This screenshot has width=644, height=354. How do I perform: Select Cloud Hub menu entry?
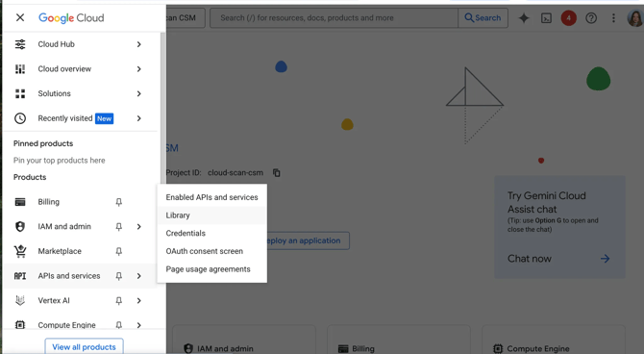click(x=80, y=44)
